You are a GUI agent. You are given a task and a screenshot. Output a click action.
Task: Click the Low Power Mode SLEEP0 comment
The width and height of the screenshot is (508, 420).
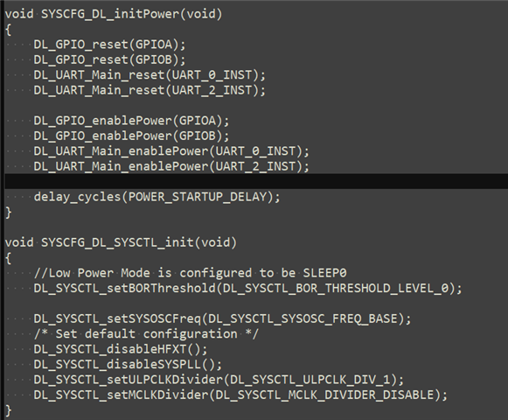191,273
